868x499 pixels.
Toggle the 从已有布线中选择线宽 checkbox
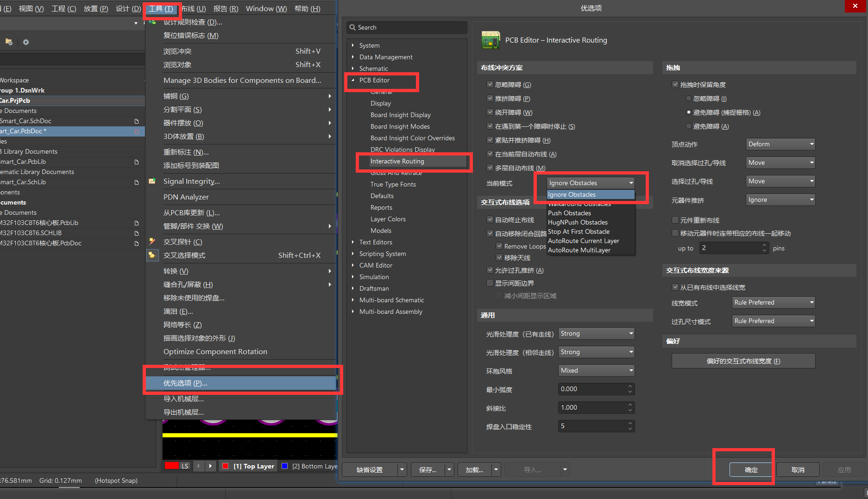pos(675,287)
